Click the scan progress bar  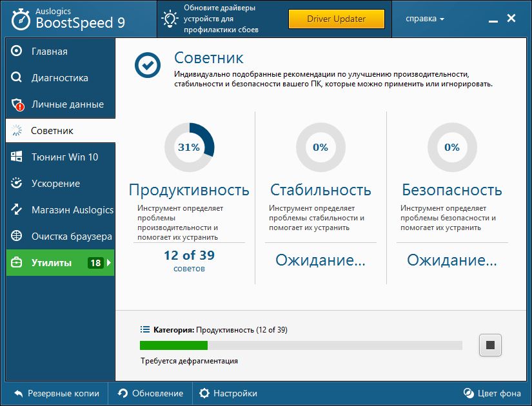(x=301, y=345)
